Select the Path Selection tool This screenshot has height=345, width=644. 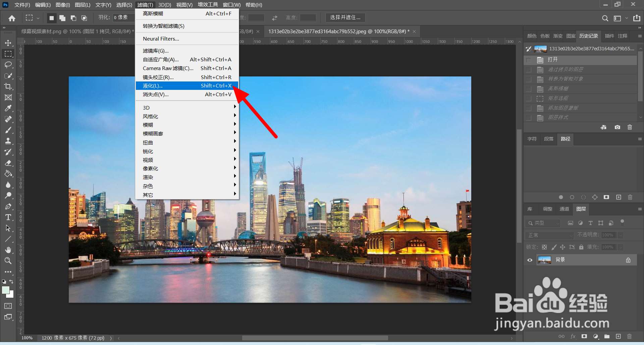click(8, 228)
